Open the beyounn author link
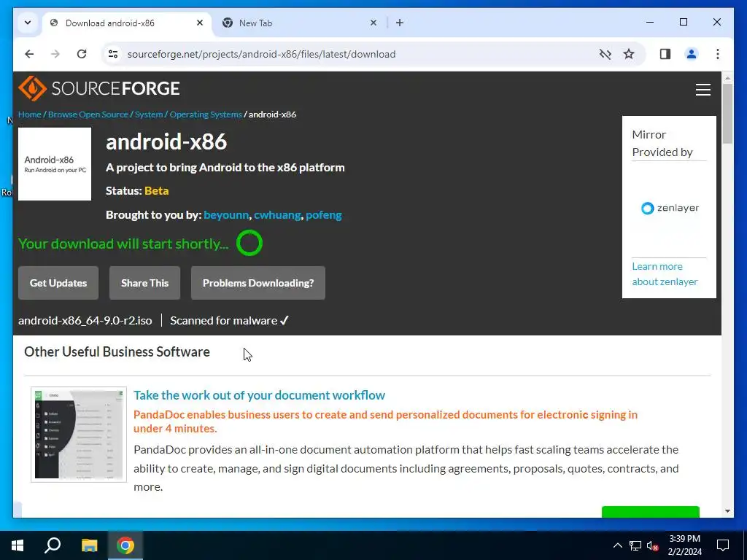This screenshot has width=747, height=560. (226, 215)
